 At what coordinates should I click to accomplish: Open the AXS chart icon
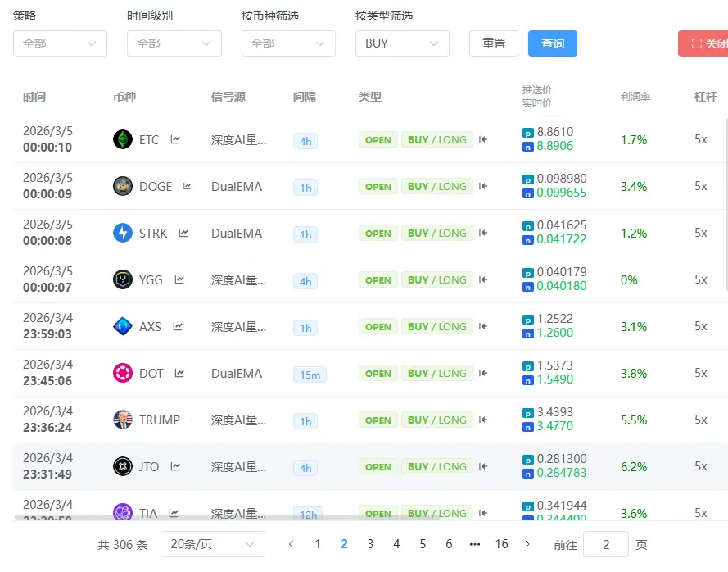coord(178,327)
